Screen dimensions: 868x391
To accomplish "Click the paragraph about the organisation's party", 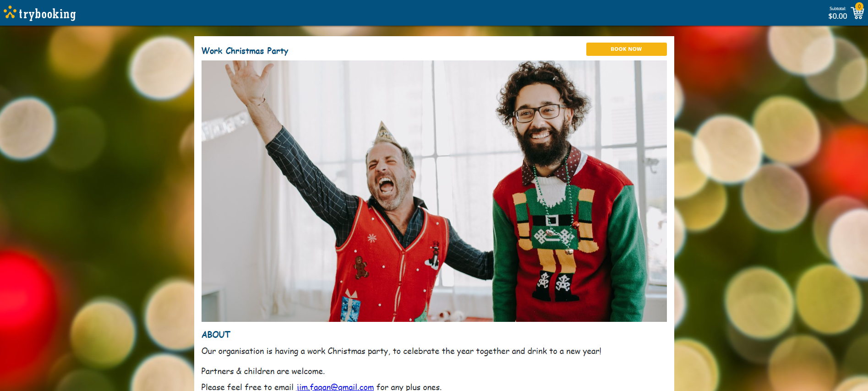I will [x=401, y=351].
